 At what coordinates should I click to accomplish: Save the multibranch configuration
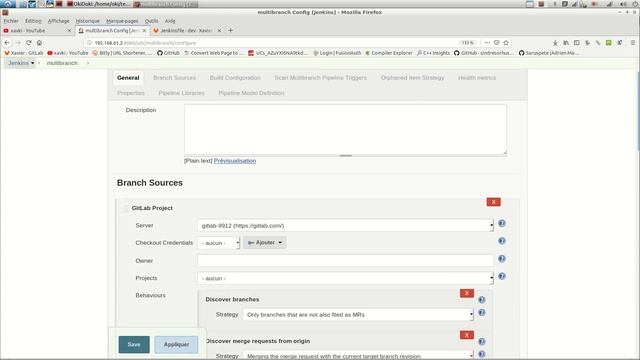(x=134, y=344)
